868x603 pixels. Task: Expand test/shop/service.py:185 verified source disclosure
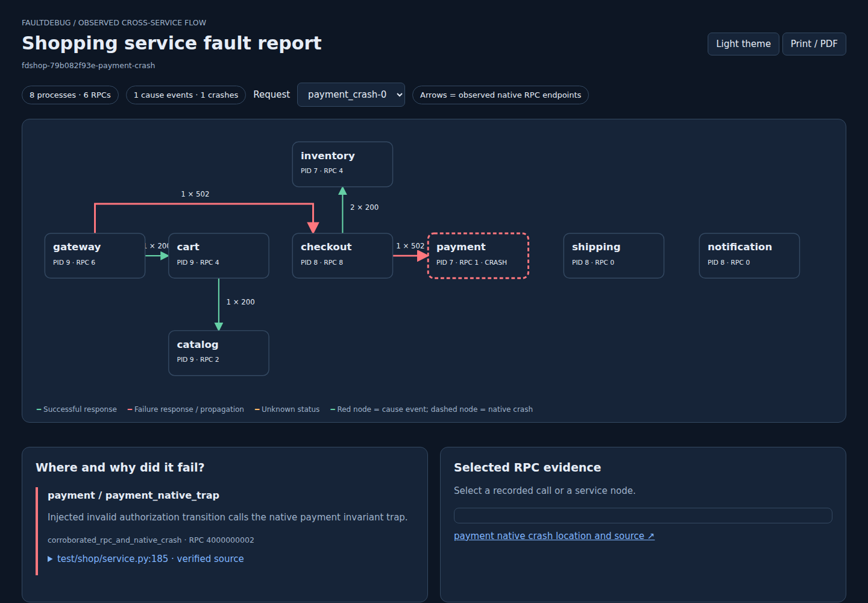point(146,559)
